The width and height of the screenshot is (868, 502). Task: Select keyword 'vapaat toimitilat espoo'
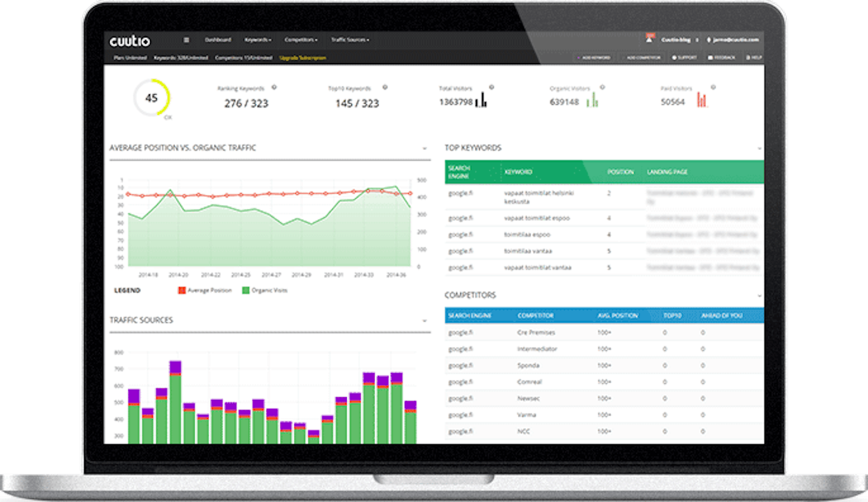[x=537, y=218]
